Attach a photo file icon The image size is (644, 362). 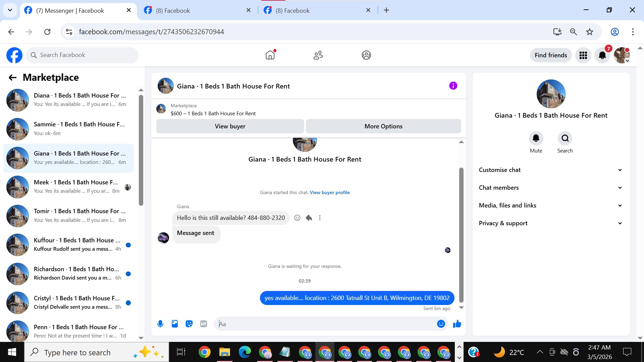(175, 324)
